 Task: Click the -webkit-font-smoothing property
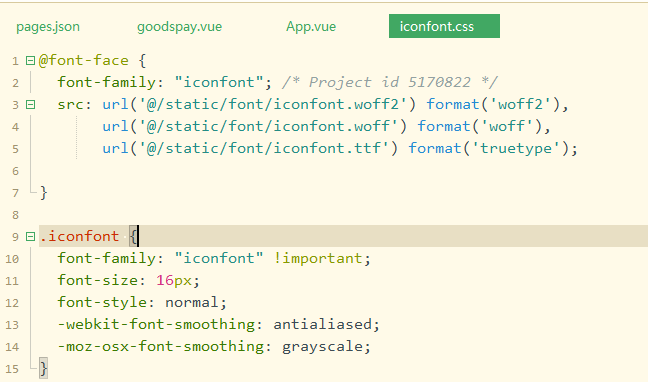point(156,324)
